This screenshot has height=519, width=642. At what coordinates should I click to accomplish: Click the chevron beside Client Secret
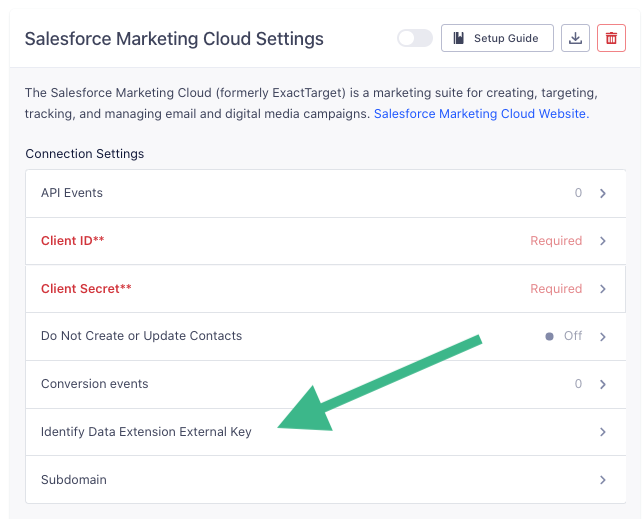[x=603, y=289]
